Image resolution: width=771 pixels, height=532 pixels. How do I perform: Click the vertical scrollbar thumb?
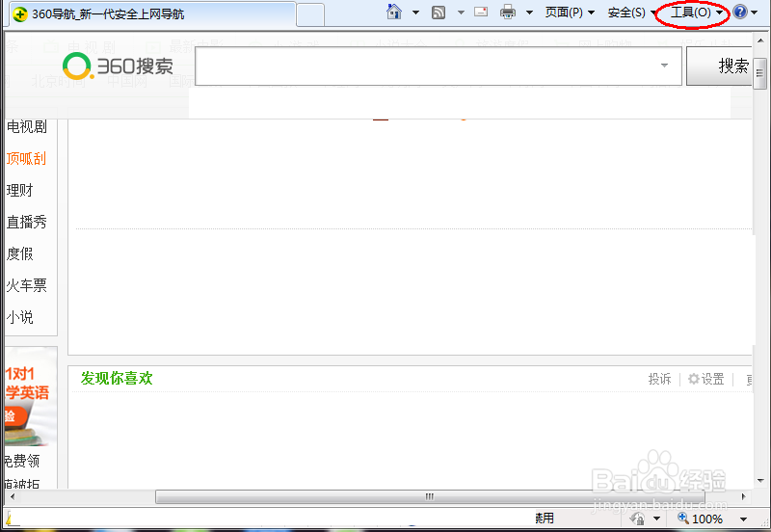(x=759, y=73)
